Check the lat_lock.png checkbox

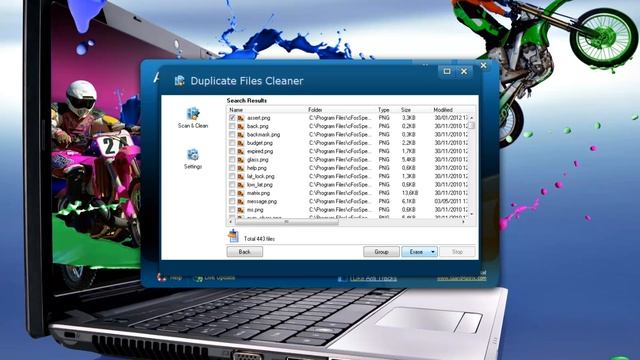(232, 176)
